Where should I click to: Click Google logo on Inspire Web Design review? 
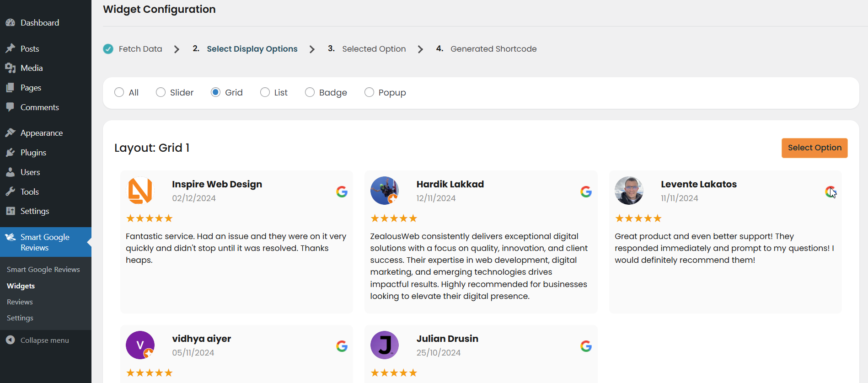point(342,191)
